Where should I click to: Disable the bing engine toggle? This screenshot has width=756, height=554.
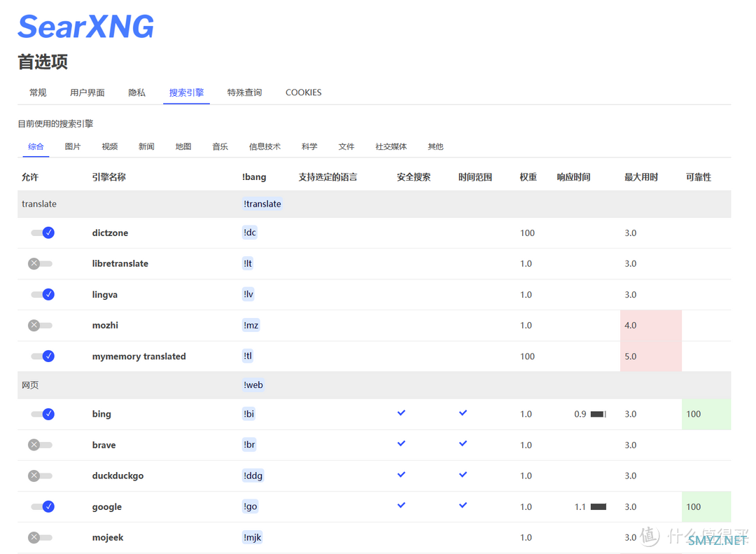pyautogui.click(x=43, y=414)
